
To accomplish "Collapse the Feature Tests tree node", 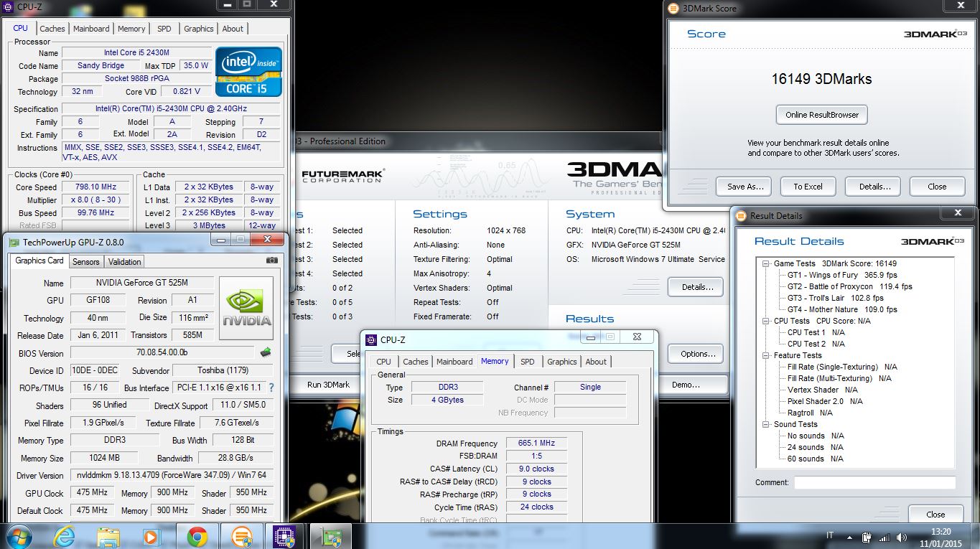I will click(767, 355).
